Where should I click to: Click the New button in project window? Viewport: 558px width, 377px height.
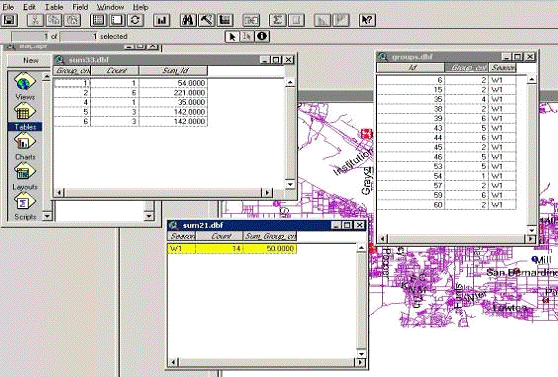coord(30,61)
